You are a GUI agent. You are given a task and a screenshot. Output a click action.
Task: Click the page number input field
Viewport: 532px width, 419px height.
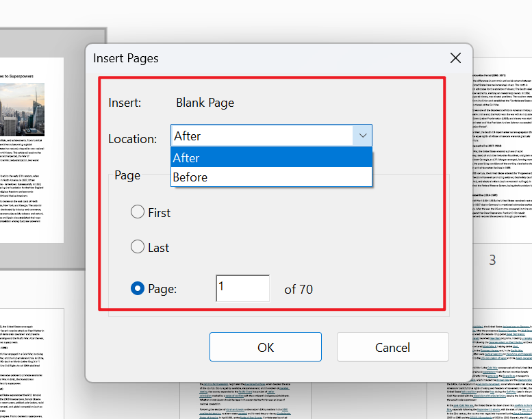coord(242,289)
